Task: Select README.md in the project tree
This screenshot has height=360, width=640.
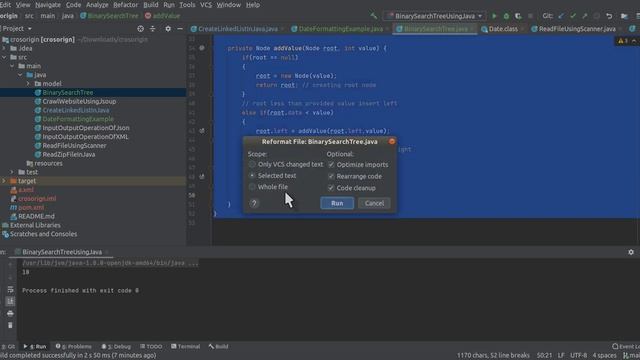Action: pyautogui.click(x=36, y=216)
